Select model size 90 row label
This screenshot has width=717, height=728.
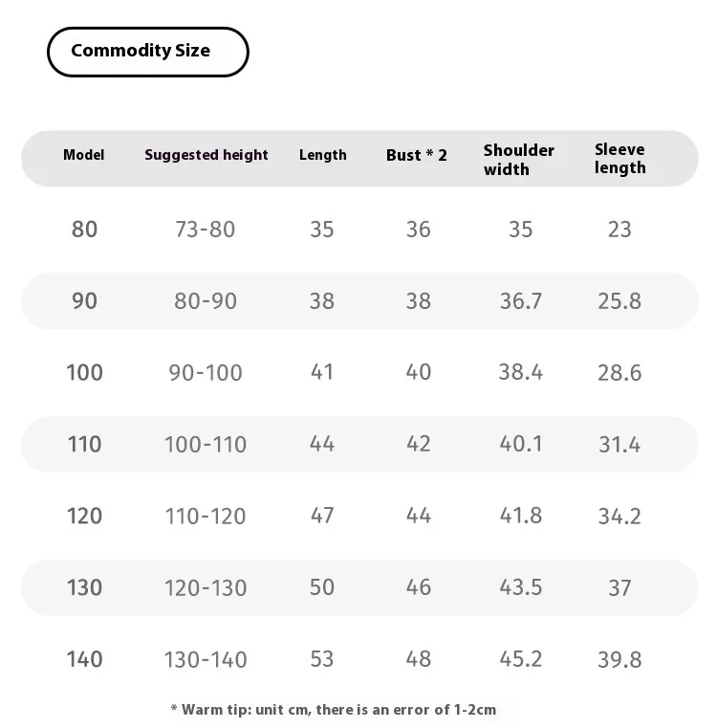84,300
